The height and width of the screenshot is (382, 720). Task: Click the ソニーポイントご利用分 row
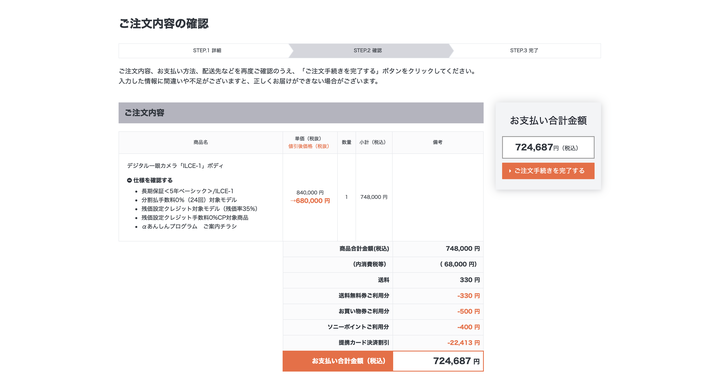point(383,327)
